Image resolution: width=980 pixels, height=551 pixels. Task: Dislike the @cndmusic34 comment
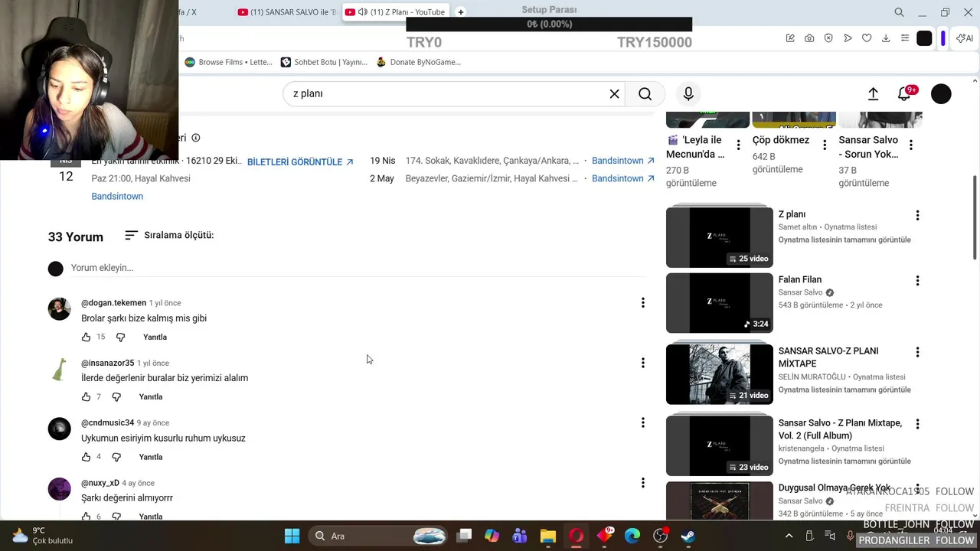116,457
